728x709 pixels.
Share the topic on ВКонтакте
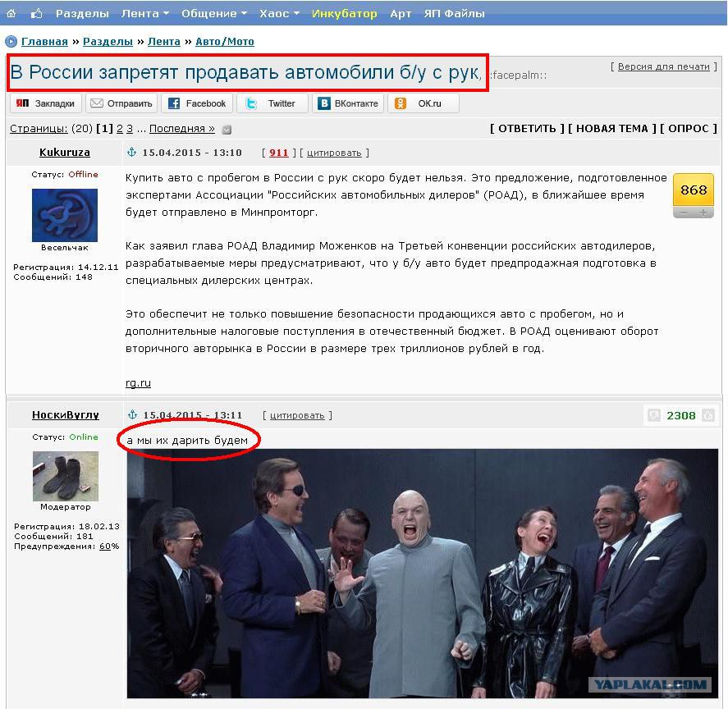click(x=348, y=103)
